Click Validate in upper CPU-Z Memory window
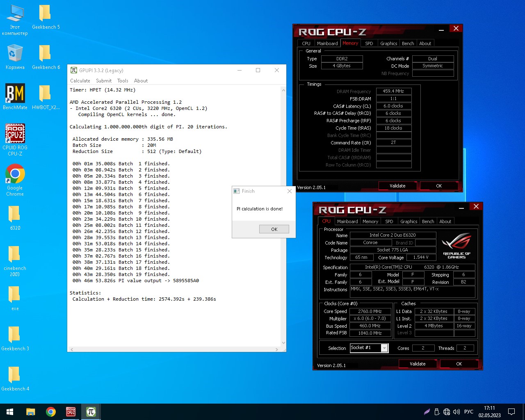This screenshot has height=420, width=525. pos(397,186)
